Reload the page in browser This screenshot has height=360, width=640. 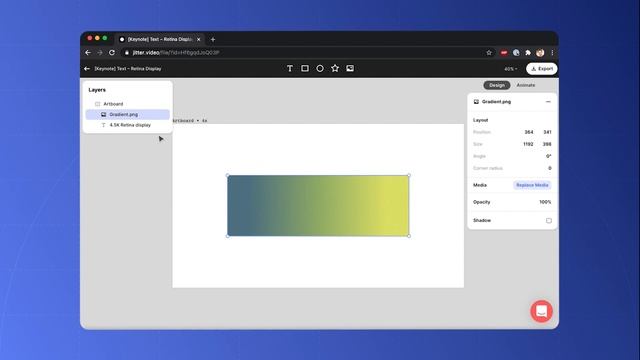[x=112, y=53]
